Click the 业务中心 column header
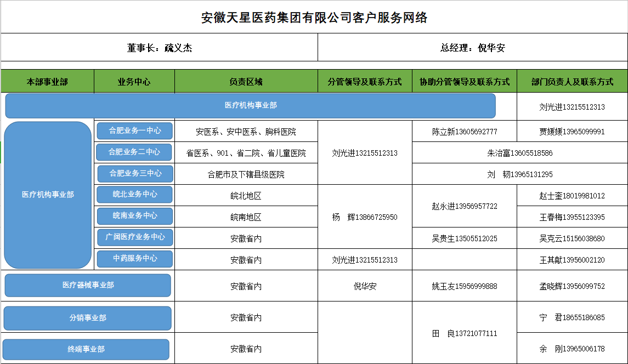The height and width of the screenshot is (364, 628). pyautogui.click(x=134, y=82)
